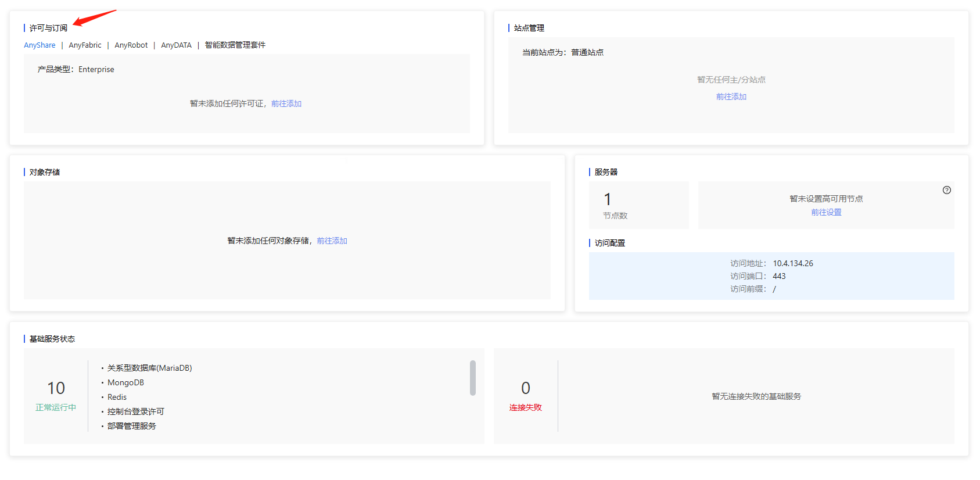Click the help icon in server panel
The width and height of the screenshot is (980, 480).
(x=946, y=190)
